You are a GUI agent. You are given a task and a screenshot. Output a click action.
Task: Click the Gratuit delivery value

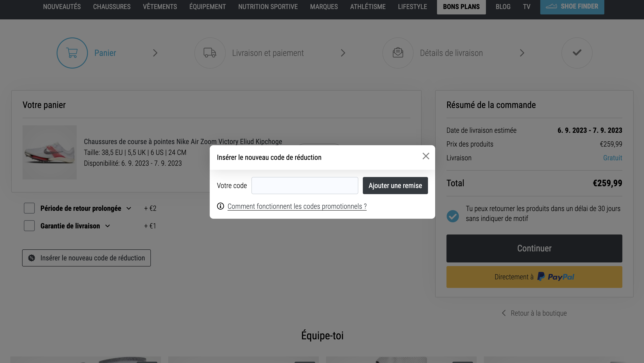coord(612,158)
